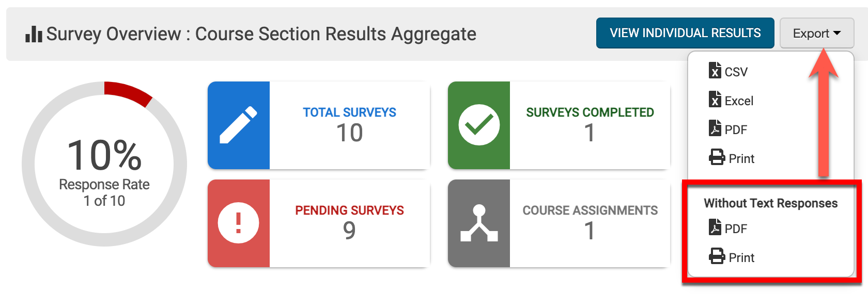Click the red exclamation icon on Pending Surveys
The height and width of the screenshot is (294, 868).
coord(238,223)
